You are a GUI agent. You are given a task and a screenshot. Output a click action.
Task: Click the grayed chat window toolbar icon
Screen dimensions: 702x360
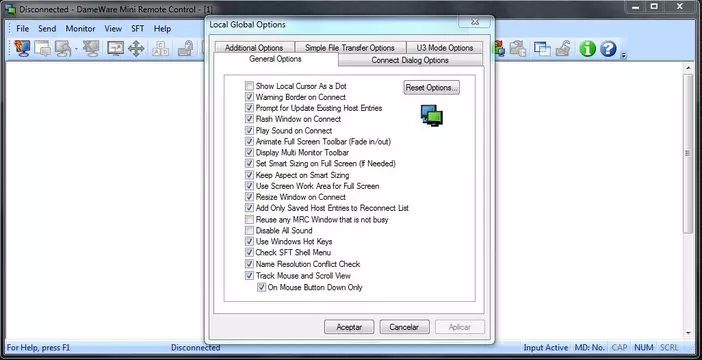click(43, 48)
